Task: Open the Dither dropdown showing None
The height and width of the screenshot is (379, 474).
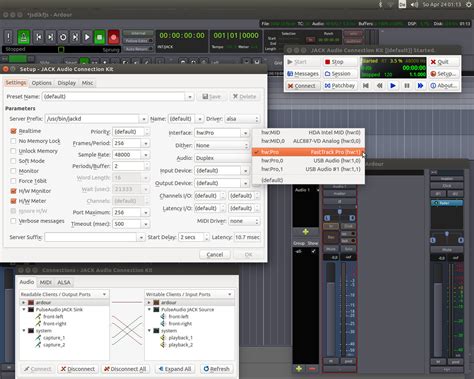Action: click(x=222, y=146)
